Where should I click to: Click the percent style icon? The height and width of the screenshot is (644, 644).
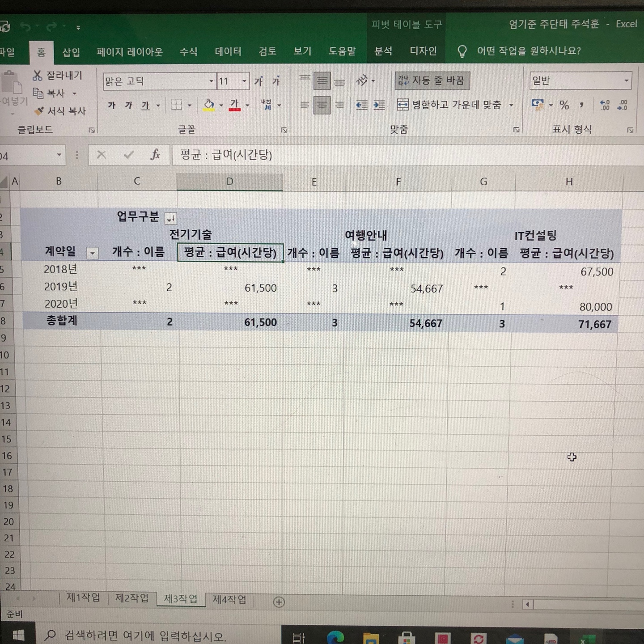point(564,105)
